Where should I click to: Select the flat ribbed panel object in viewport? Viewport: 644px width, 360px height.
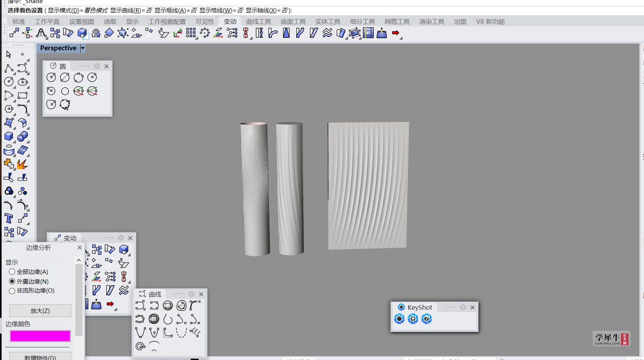[x=368, y=185]
